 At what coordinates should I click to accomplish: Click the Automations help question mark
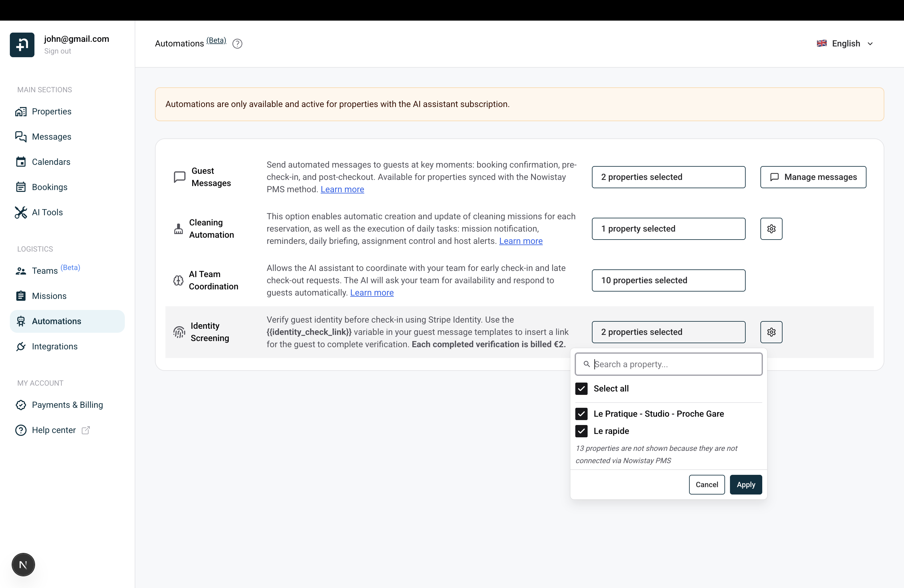(x=237, y=43)
